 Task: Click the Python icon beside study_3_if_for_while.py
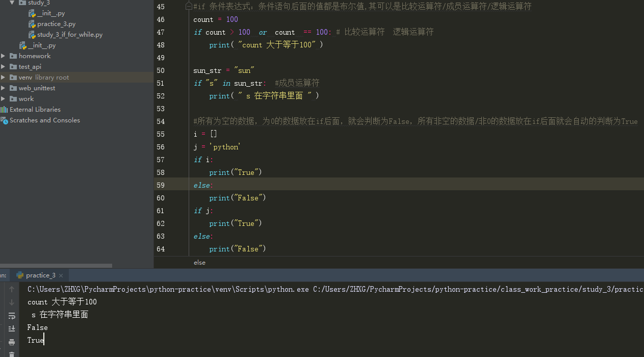click(32, 35)
